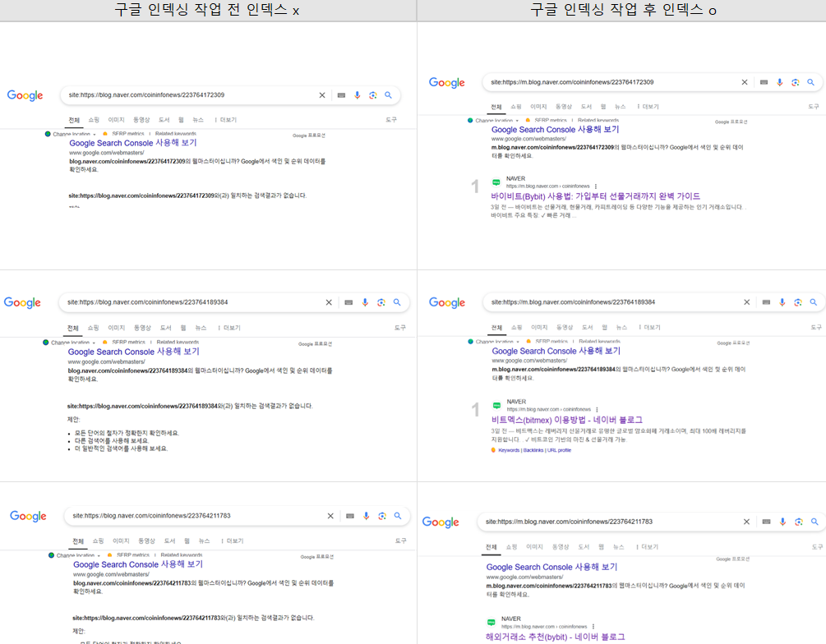826x644 pixels.
Task: Open Google Lens in blog.naver.com 223764189384 panel
Action: point(381,302)
